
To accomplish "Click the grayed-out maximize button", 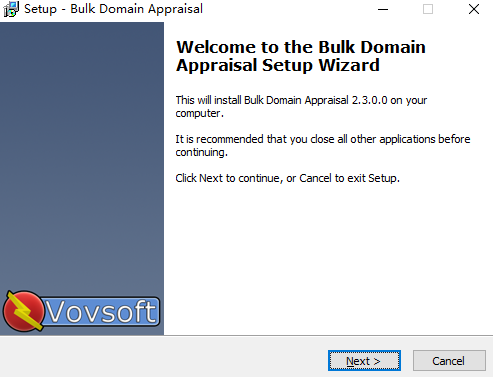I will coord(428,9).
